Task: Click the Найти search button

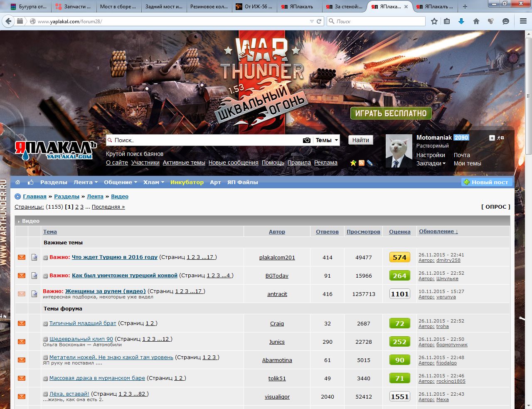Action: [361, 140]
